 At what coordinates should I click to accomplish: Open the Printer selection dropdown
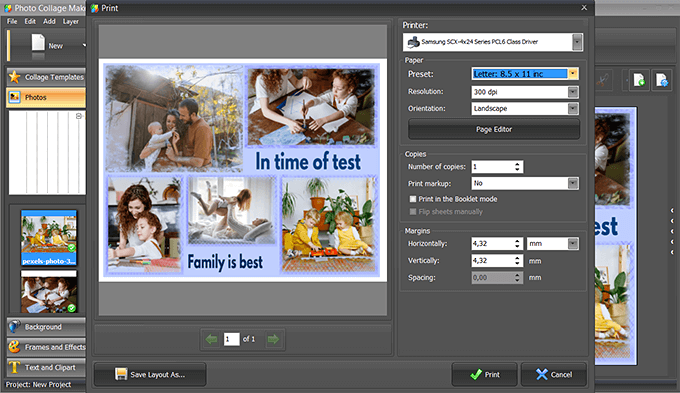click(577, 42)
